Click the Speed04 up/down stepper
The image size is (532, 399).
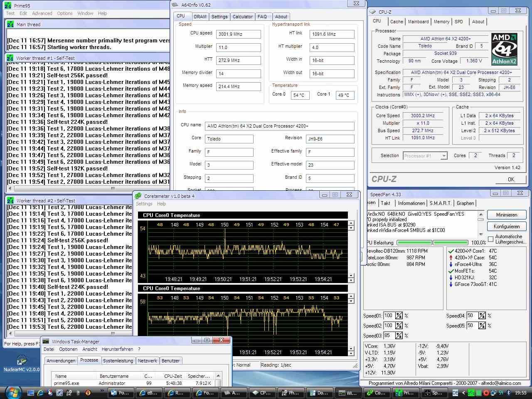click(x=482, y=315)
